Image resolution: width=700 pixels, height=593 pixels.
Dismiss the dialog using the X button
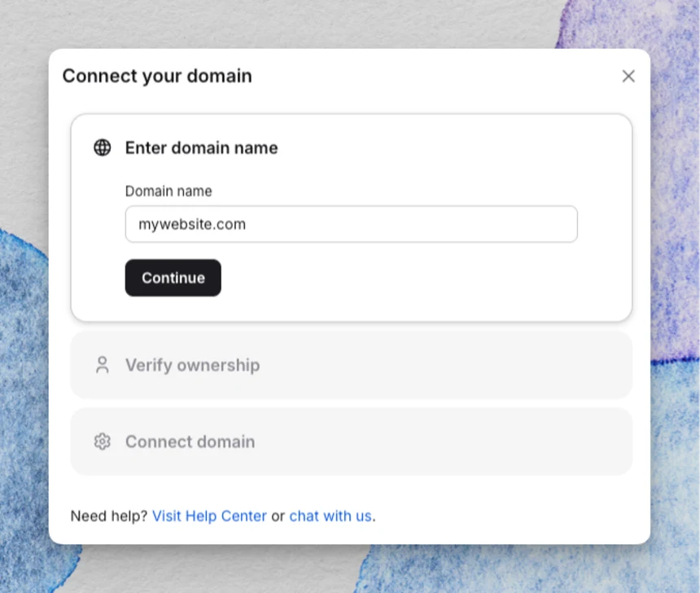628,76
